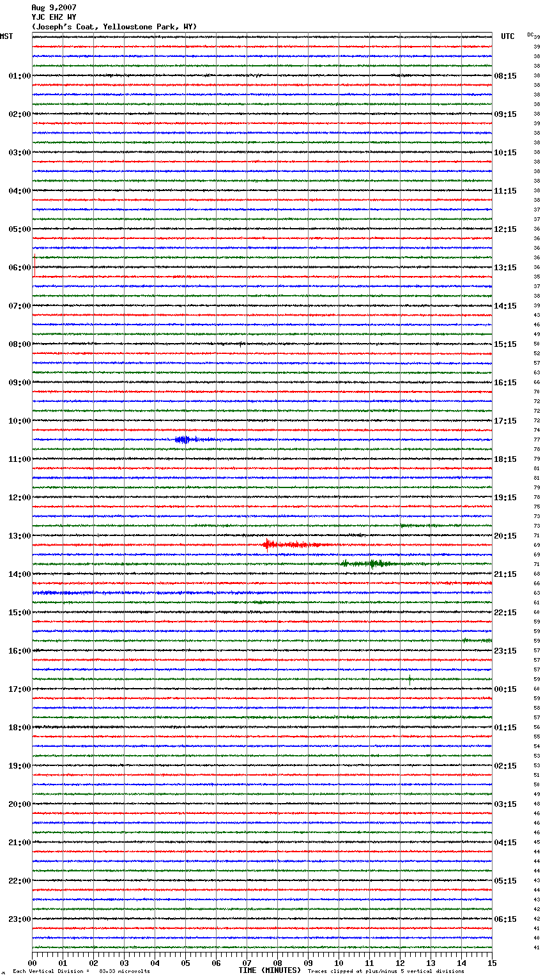Viewport: 543px width, 980px height.
Task: Select the 04:00 MST row label
Action: point(20,191)
